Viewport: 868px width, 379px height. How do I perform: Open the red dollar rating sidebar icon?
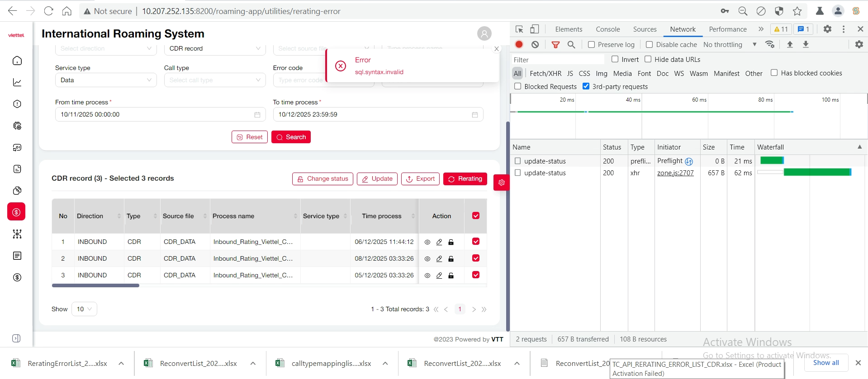tap(16, 212)
